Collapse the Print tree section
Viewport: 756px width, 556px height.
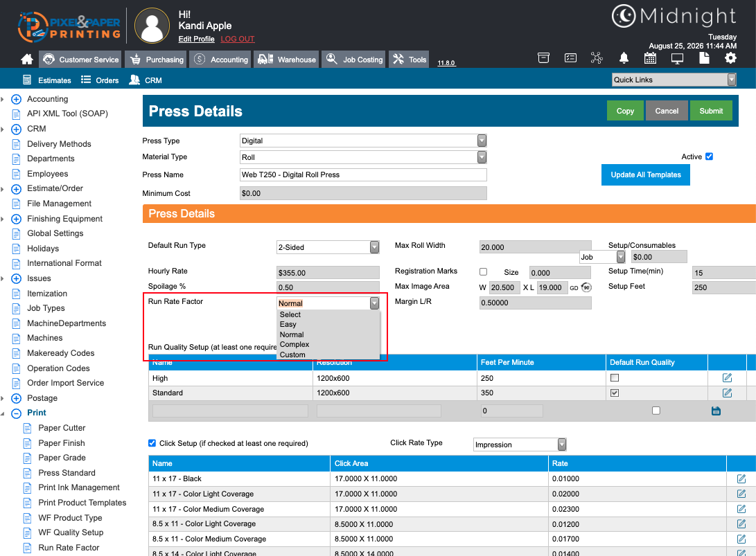(17, 413)
